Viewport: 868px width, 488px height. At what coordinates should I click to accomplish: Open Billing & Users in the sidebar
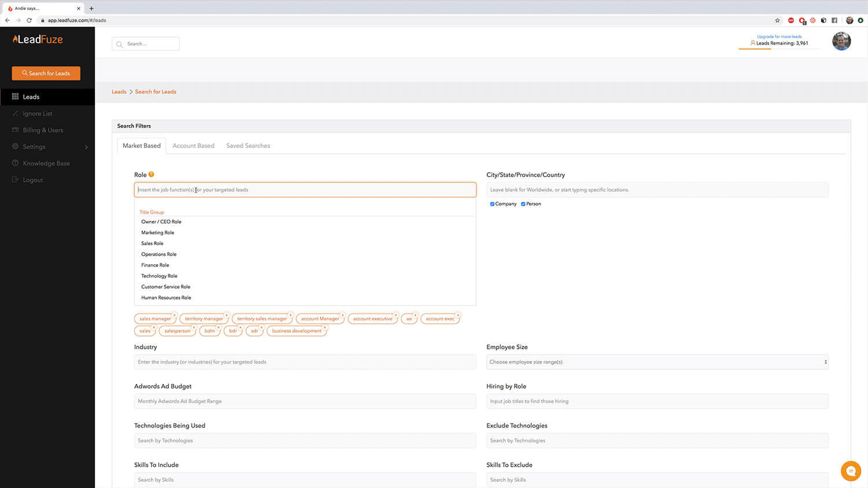(x=43, y=130)
